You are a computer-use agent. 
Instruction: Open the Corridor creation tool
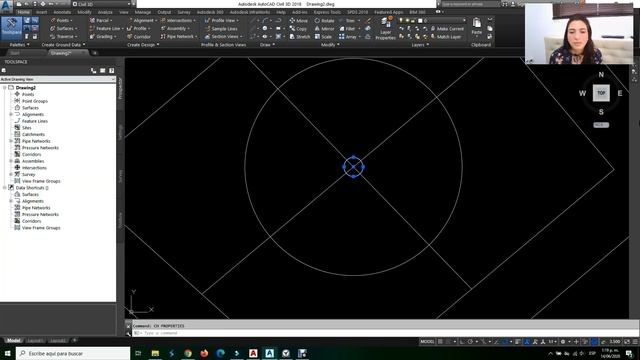(139, 37)
